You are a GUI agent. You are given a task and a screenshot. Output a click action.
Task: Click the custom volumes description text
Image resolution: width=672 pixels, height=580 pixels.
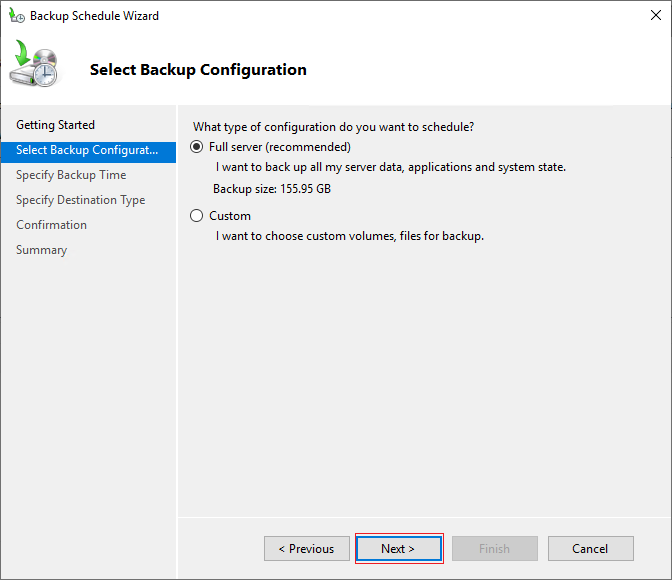pyautogui.click(x=350, y=236)
